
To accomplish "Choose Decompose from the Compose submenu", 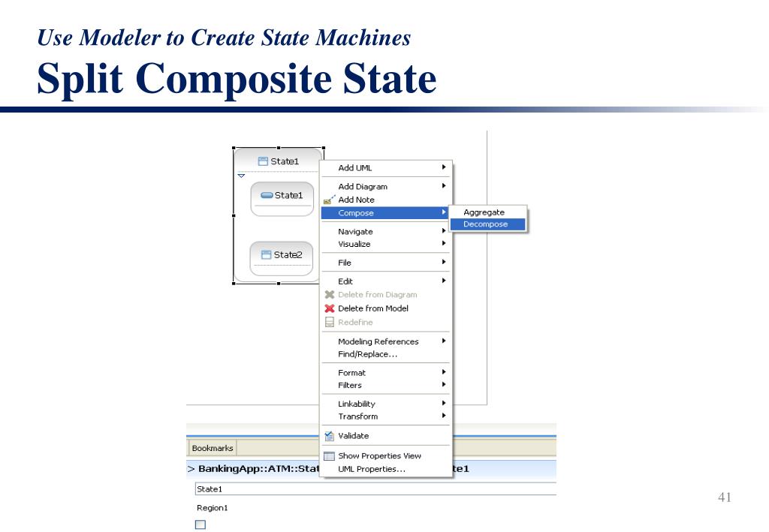I will pos(488,224).
